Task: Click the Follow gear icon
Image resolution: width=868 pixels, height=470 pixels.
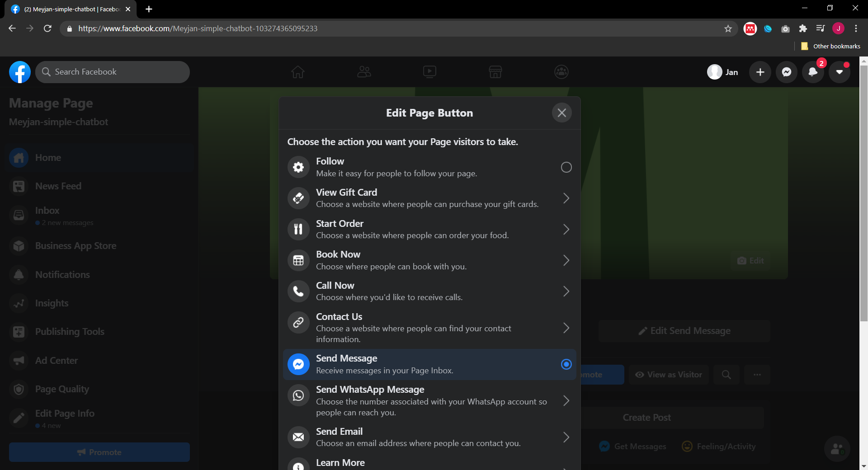Action: tap(298, 167)
